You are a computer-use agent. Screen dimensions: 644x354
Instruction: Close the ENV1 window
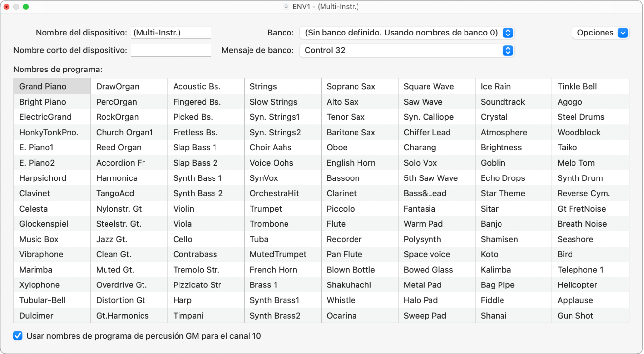click(7, 7)
